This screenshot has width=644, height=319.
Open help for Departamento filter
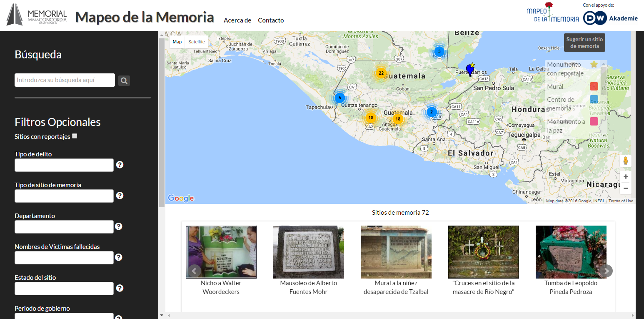point(119,226)
